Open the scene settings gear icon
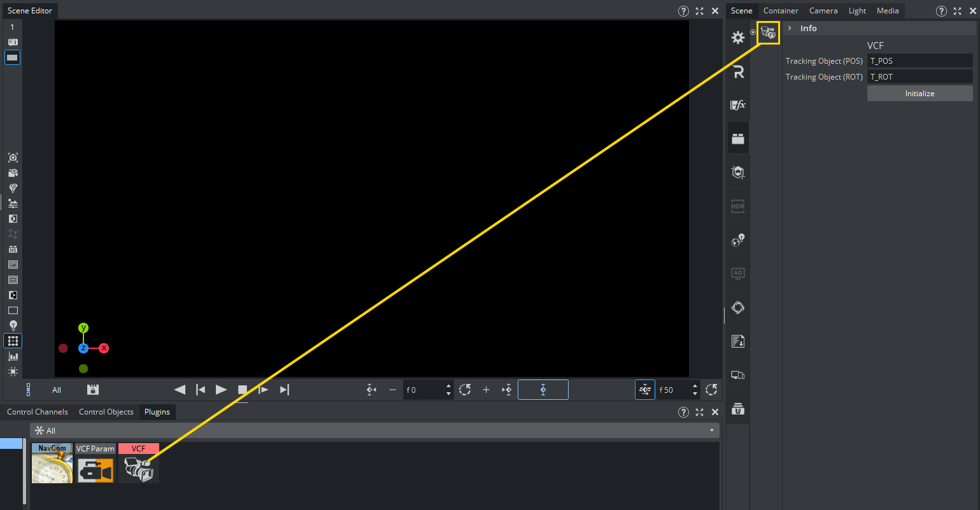 (738, 38)
